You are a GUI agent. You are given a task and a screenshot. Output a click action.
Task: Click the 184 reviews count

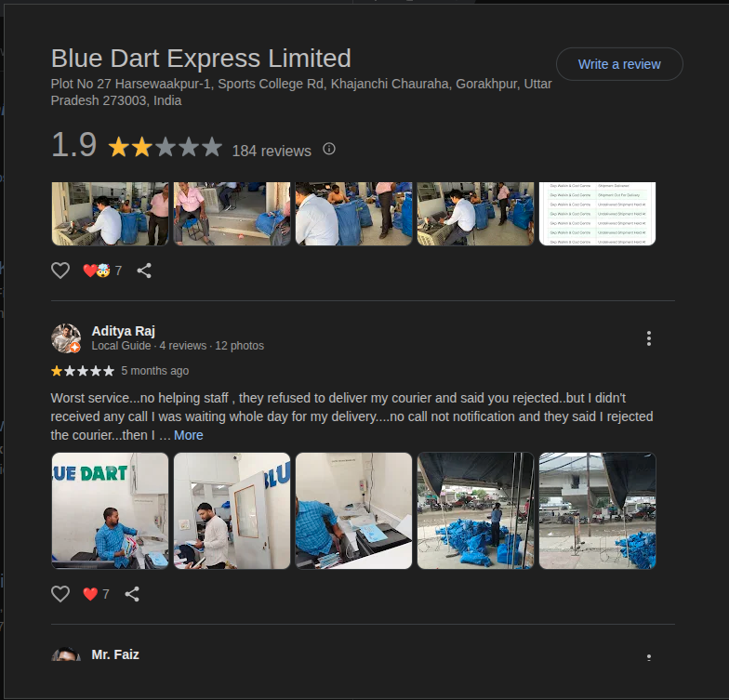(x=272, y=151)
